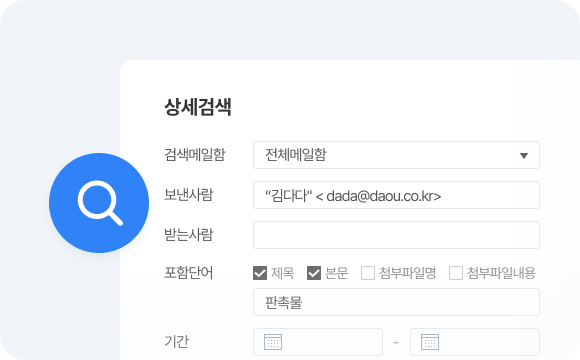The image size is (580, 360).
Task: Click the empty 받는사람 input field
Action: click(x=396, y=235)
